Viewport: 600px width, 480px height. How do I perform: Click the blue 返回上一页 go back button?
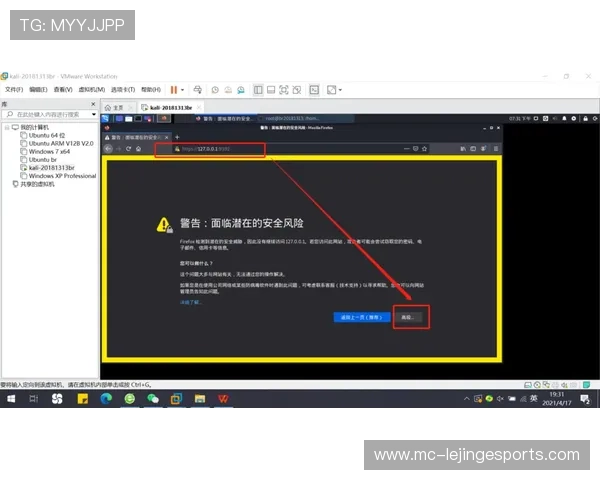(362, 317)
